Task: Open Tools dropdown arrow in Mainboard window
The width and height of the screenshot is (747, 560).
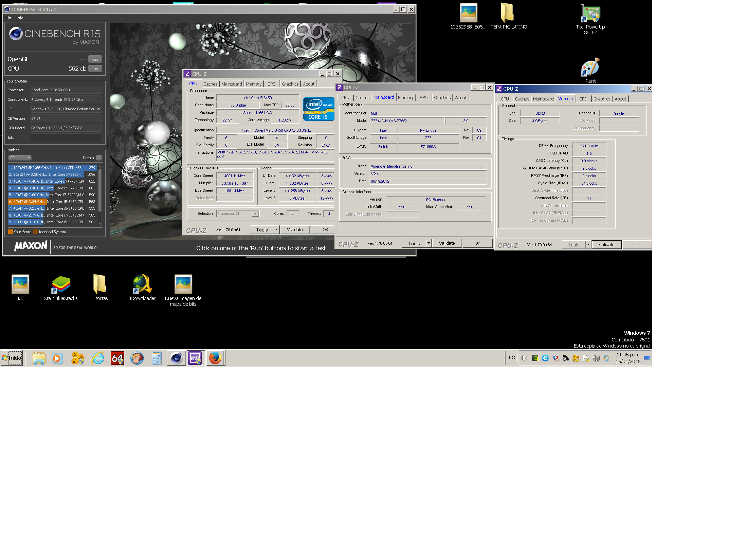Action: pyautogui.click(x=429, y=243)
